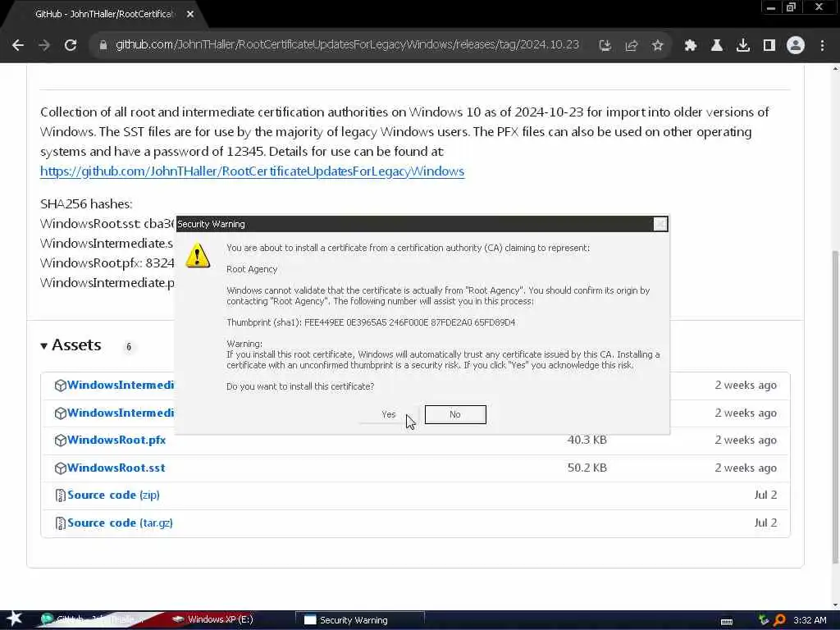Open the Extensions puzzle icon
This screenshot has width=840, height=630.
click(691, 46)
